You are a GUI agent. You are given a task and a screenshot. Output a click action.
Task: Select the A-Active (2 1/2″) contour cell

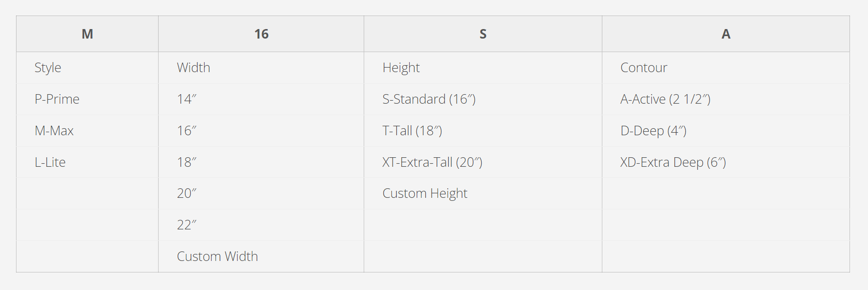pyautogui.click(x=665, y=99)
